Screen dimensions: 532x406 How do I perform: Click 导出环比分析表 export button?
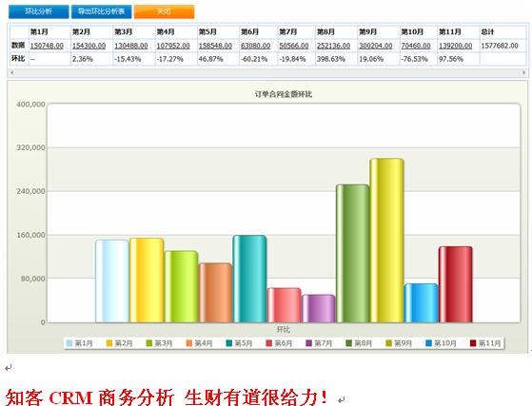click(x=102, y=11)
